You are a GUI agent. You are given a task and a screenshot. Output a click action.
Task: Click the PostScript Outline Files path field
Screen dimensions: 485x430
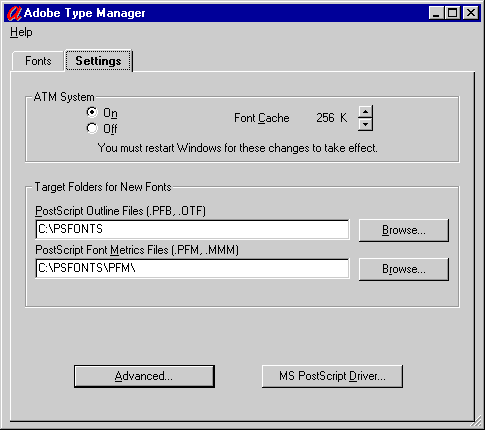[192, 229]
